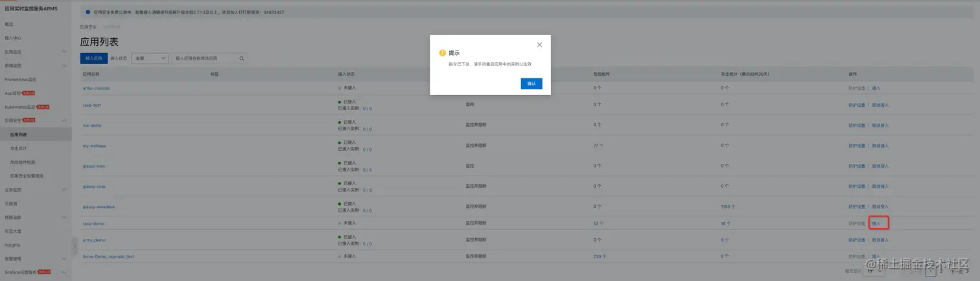Close the 提示 dialog with the X
This screenshot has height=281, width=980.
[539, 45]
